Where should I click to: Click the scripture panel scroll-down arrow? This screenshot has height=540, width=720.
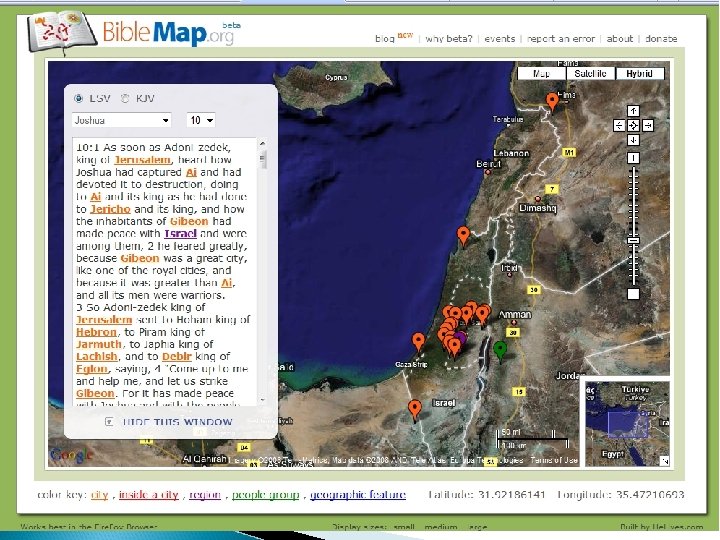pyautogui.click(x=262, y=400)
